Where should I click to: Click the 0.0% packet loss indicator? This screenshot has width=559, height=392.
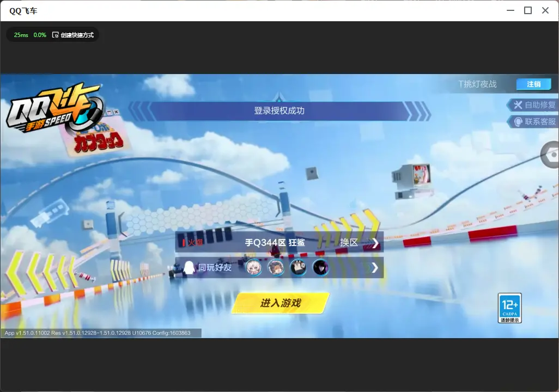40,35
